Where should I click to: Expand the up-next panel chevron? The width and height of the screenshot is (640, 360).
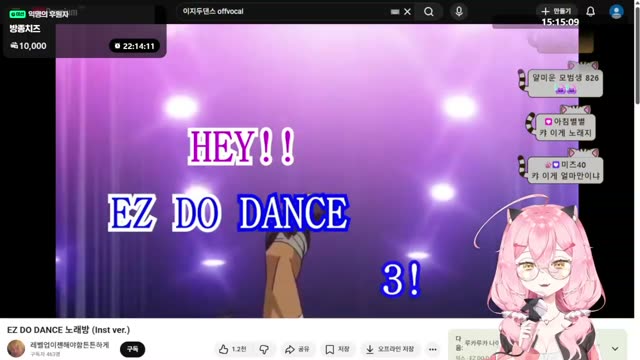pyautogui.click(x=615, y=349)
